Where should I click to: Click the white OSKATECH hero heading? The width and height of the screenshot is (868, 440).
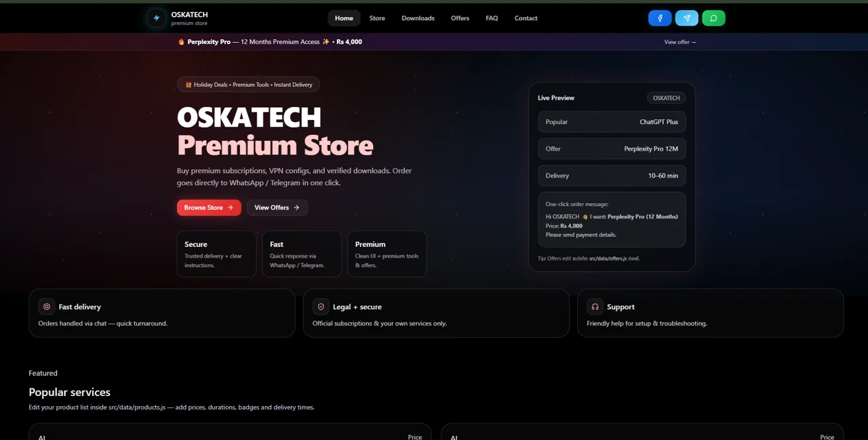(249, 117)
